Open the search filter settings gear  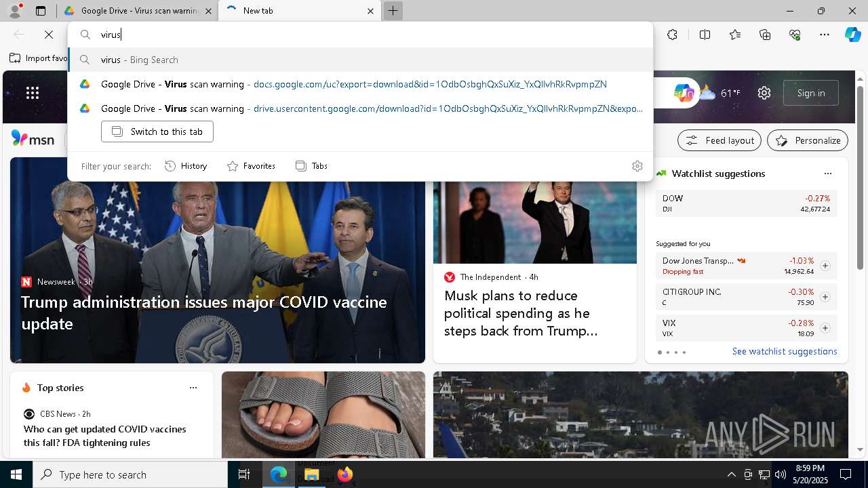click(637, 166)
